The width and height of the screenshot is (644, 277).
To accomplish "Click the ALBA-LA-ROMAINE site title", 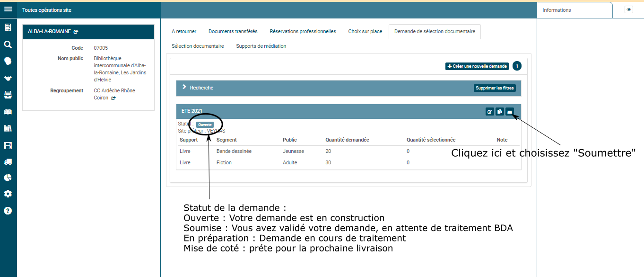I will pos(50,31).
